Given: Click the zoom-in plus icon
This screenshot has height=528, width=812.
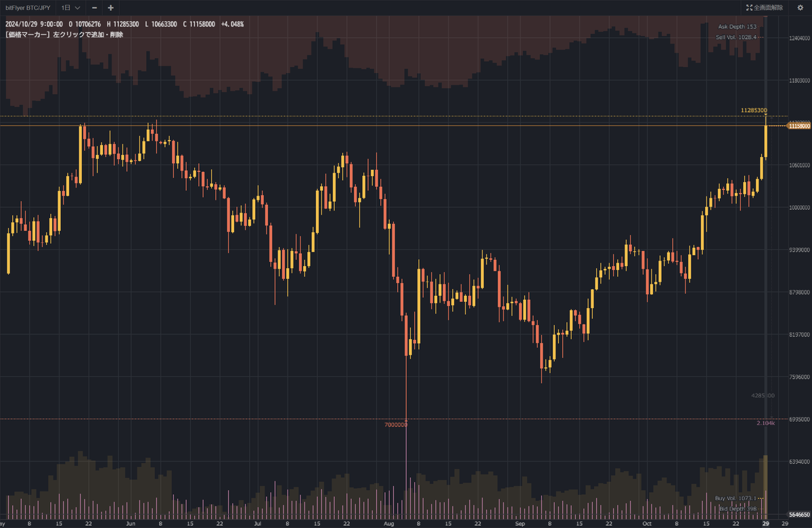Looking at the screenshot, I should coord(110,8).
